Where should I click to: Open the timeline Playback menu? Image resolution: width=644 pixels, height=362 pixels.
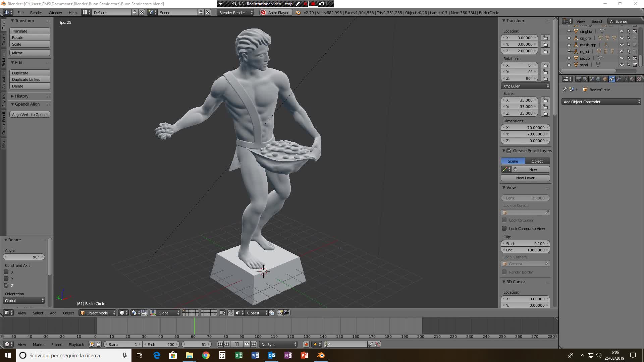76,344
